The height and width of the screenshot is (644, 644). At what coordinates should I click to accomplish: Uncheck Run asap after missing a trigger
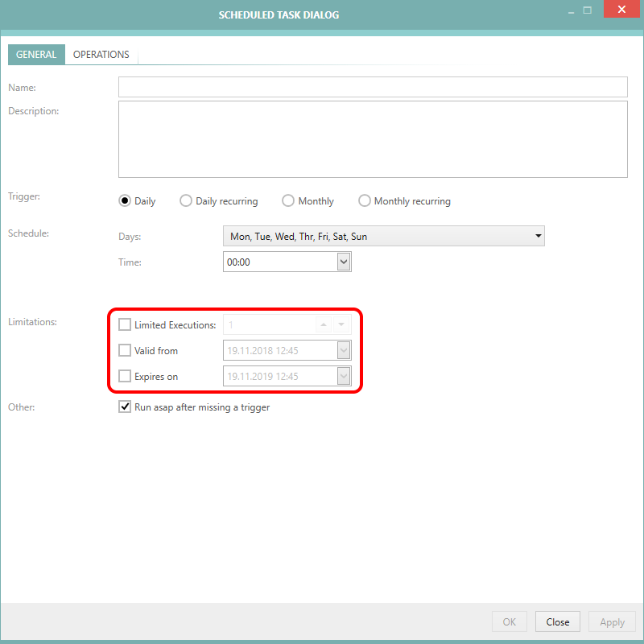(125, 407)
